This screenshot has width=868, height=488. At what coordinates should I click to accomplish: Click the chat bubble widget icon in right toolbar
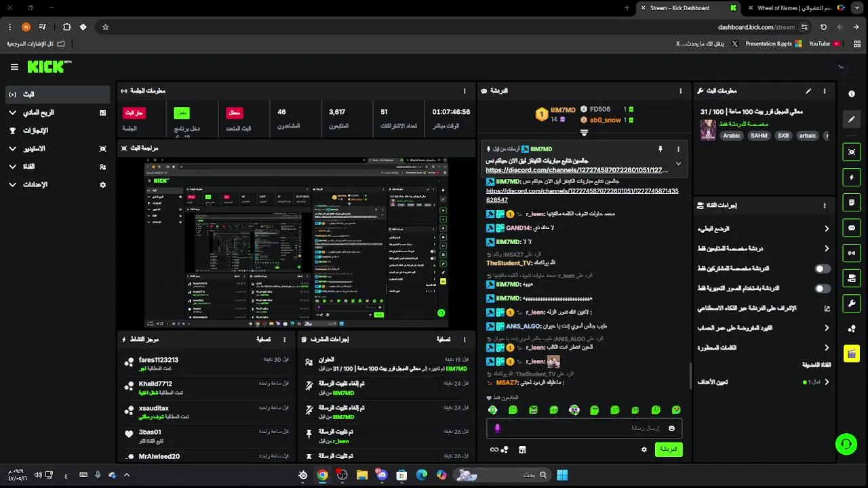pos(852,228)
